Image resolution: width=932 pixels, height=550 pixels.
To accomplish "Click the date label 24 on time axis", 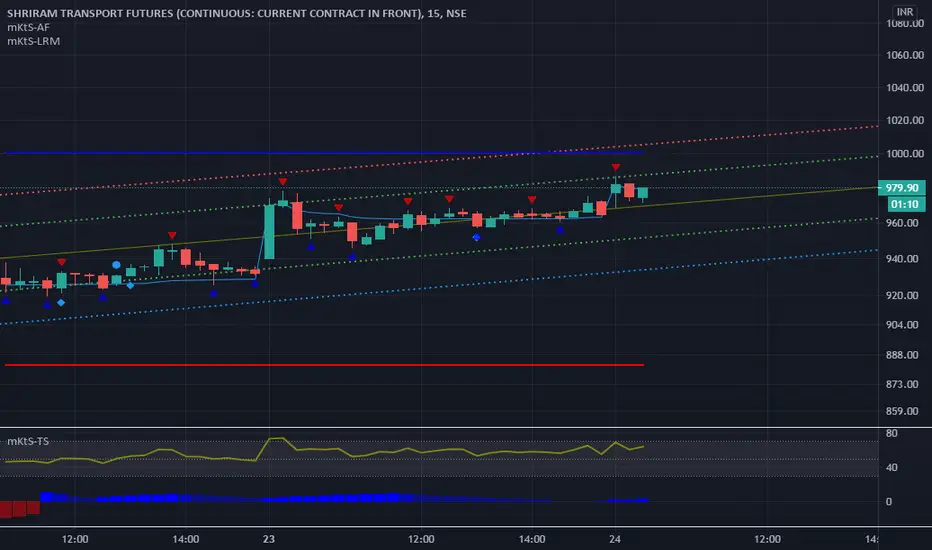I will pos(615,539).
